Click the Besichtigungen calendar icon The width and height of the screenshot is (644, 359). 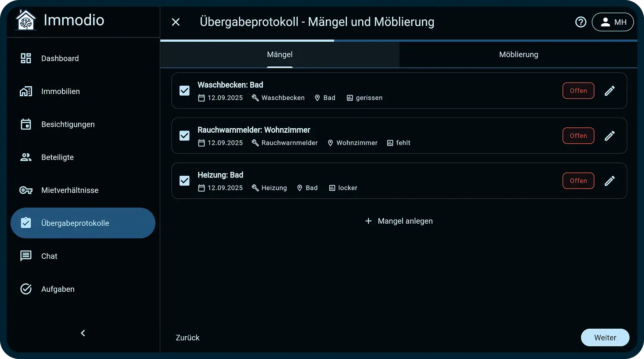[26, 124]
